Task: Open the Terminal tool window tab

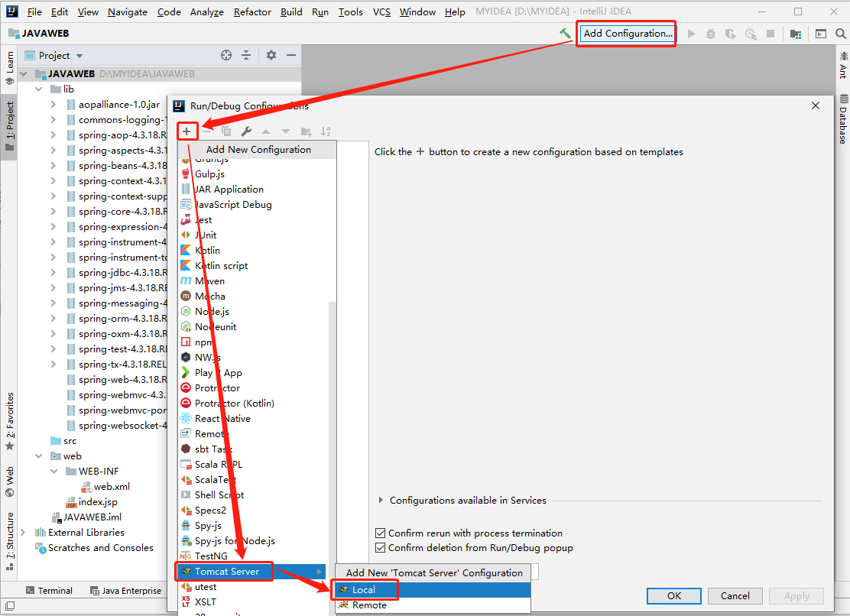Action: click(49, 591)
